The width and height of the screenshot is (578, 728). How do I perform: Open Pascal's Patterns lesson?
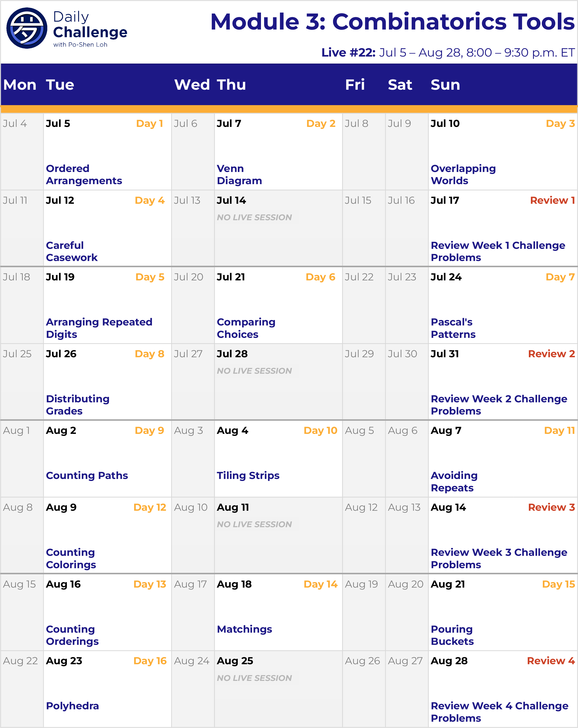453,328
